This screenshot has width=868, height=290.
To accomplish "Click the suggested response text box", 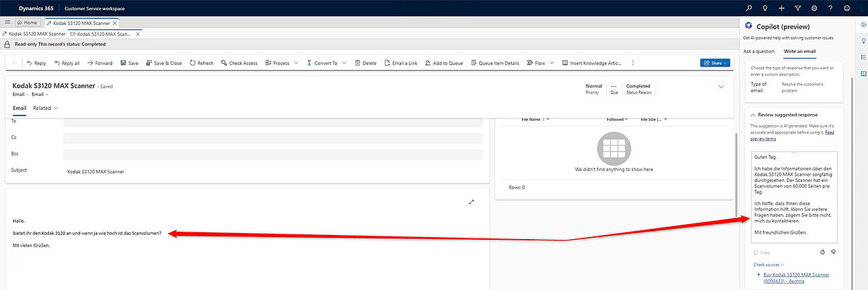I will point(795,198).
